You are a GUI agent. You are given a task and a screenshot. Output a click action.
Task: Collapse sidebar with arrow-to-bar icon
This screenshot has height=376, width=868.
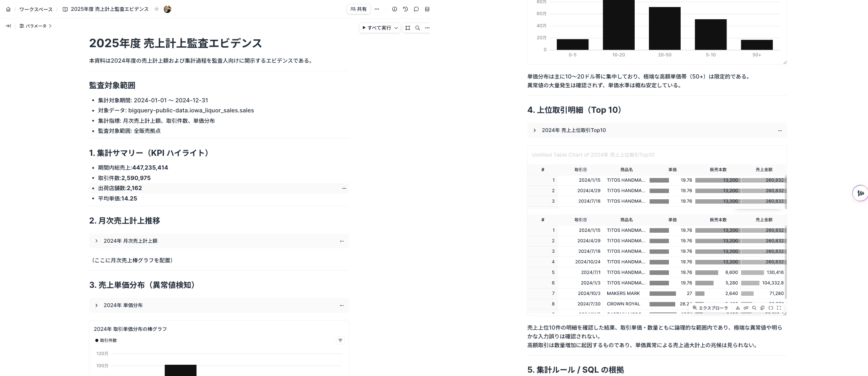click(x=8, y=26)
